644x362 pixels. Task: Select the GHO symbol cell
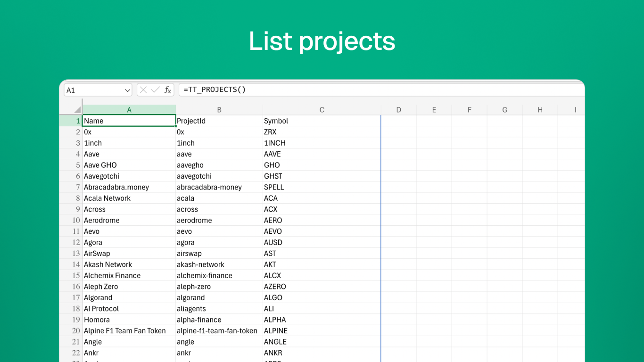tap(322, 165)
